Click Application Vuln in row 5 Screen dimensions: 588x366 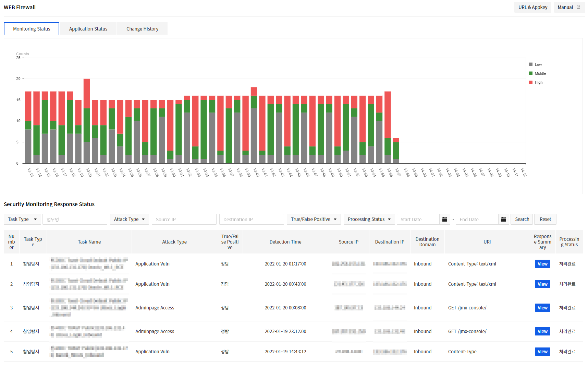point(152,352)
